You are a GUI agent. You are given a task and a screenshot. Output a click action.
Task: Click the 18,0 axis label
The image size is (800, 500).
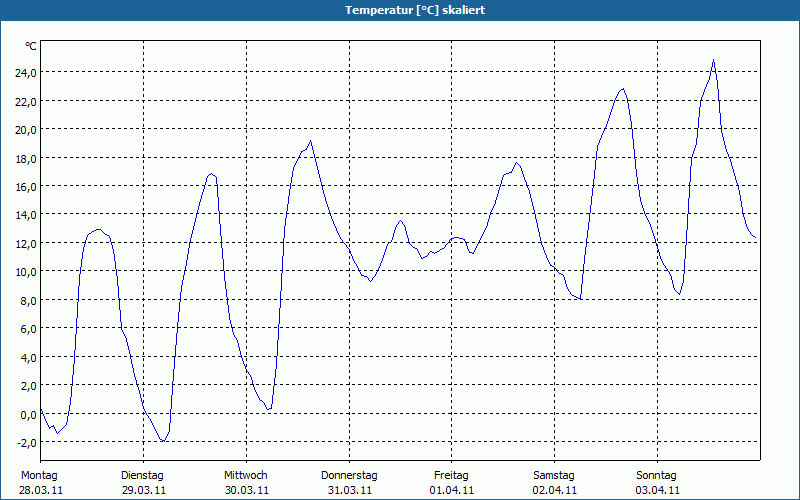[x=26, y=158]
